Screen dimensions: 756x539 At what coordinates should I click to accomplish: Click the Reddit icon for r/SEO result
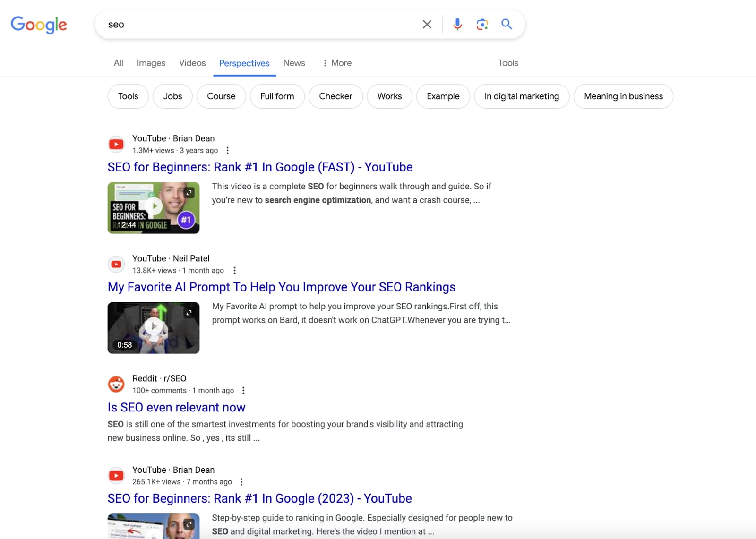116,384
